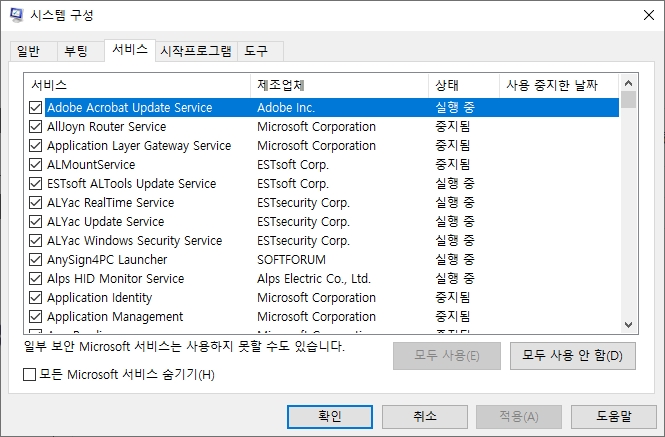Select ALYac RealTime Service name

pos(110,202)
